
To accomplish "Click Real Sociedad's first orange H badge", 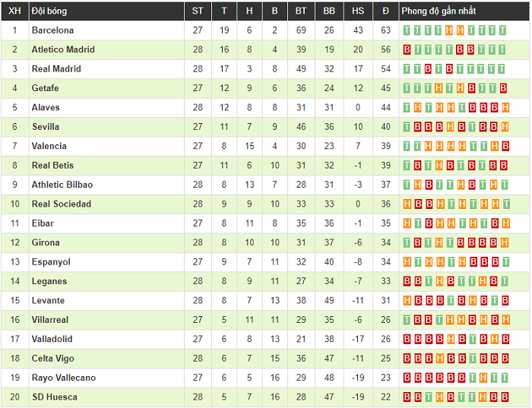I will click(x=407, y=204).
